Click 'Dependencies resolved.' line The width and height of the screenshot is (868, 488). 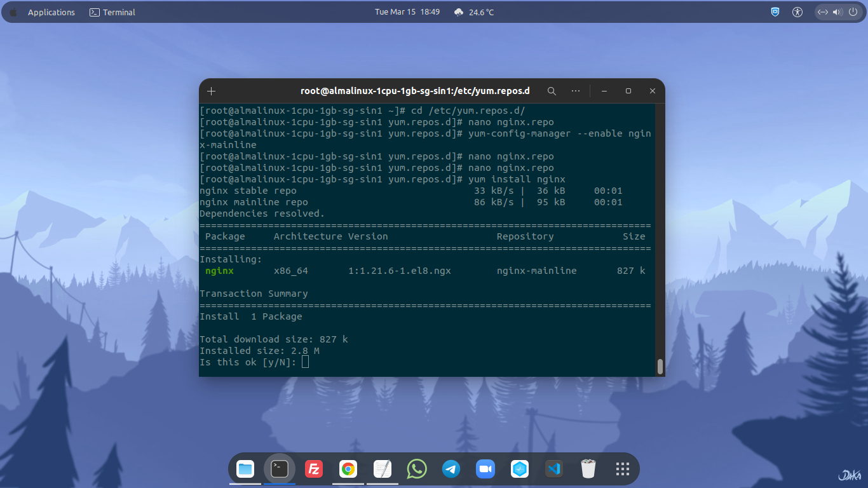[x=262, y=213]
